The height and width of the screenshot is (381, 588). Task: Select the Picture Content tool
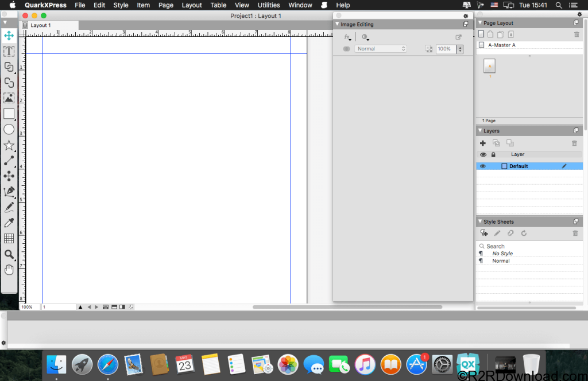[x=9, y=98]
